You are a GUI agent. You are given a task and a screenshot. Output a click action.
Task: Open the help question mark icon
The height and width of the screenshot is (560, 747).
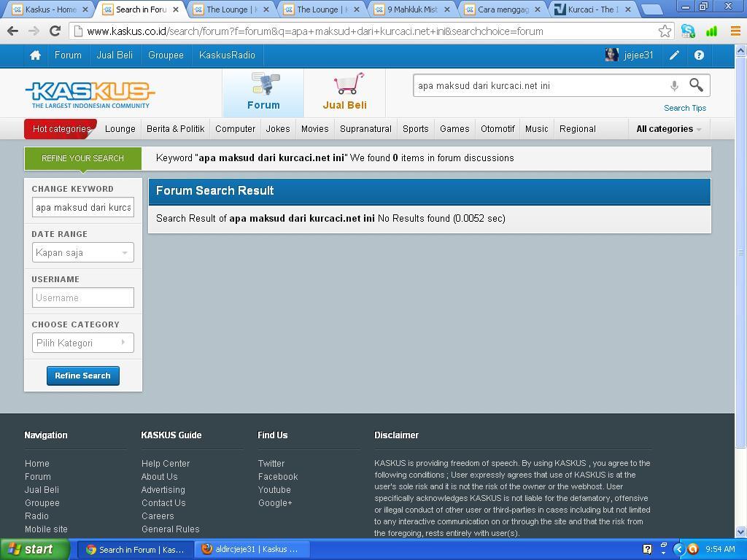click(699, 55)
